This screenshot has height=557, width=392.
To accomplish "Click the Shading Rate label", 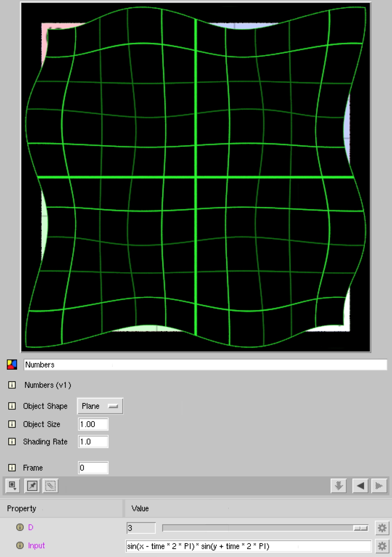I will [45, 442].
